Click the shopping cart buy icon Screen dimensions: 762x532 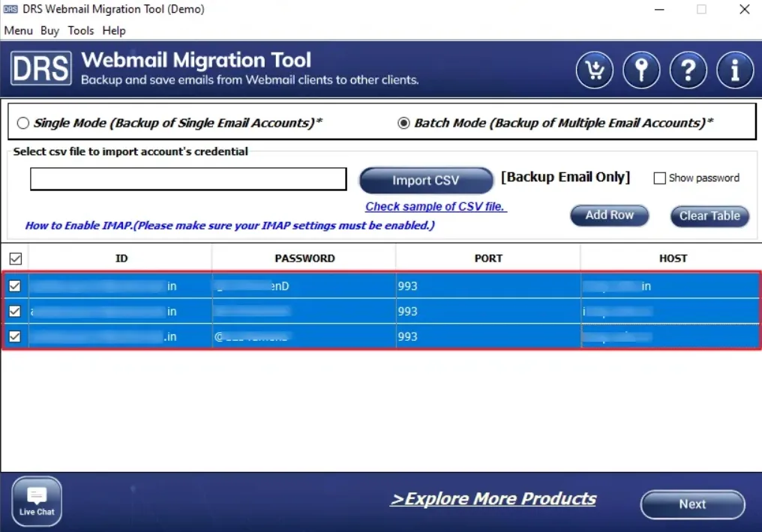point(594,70)
